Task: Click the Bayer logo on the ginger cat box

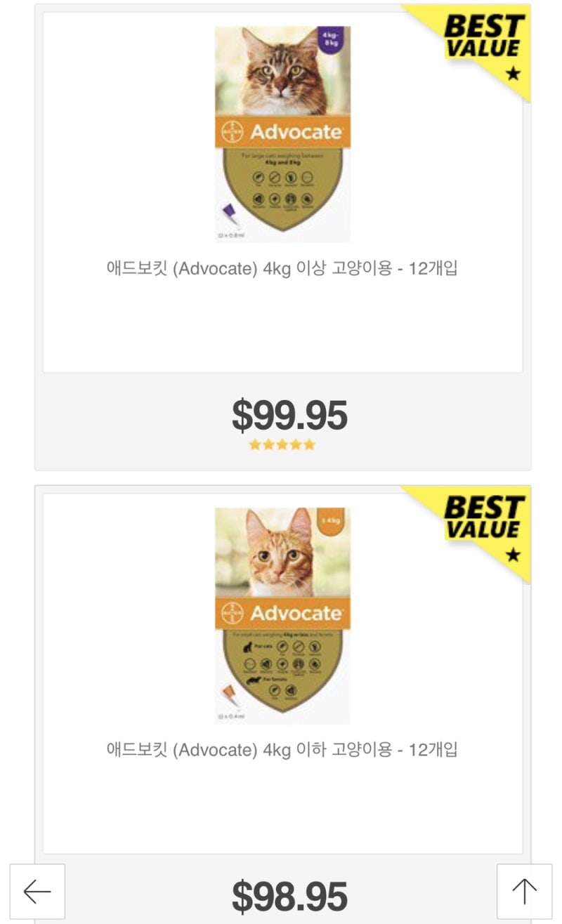Action: click(233, 613)
